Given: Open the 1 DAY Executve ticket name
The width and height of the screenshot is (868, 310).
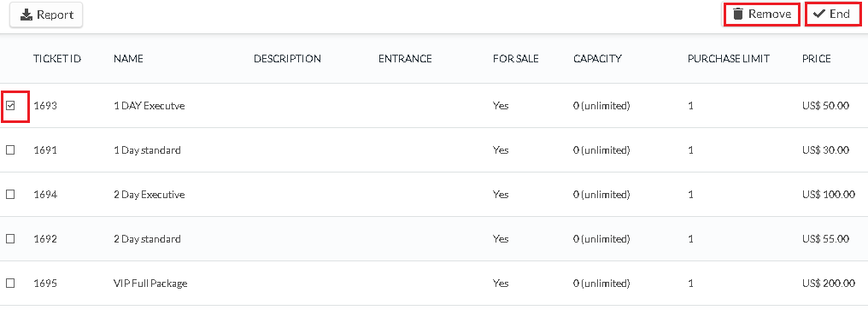Looking at the screenshot, I should (x=149, y=106).
